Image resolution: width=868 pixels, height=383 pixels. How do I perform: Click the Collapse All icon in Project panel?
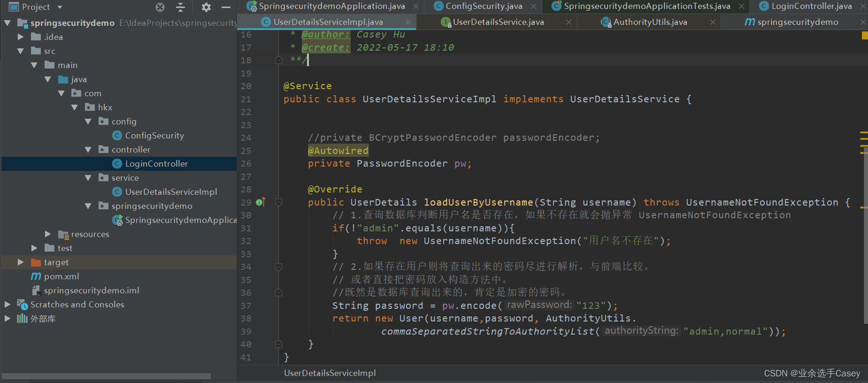(x=180, y=7)
